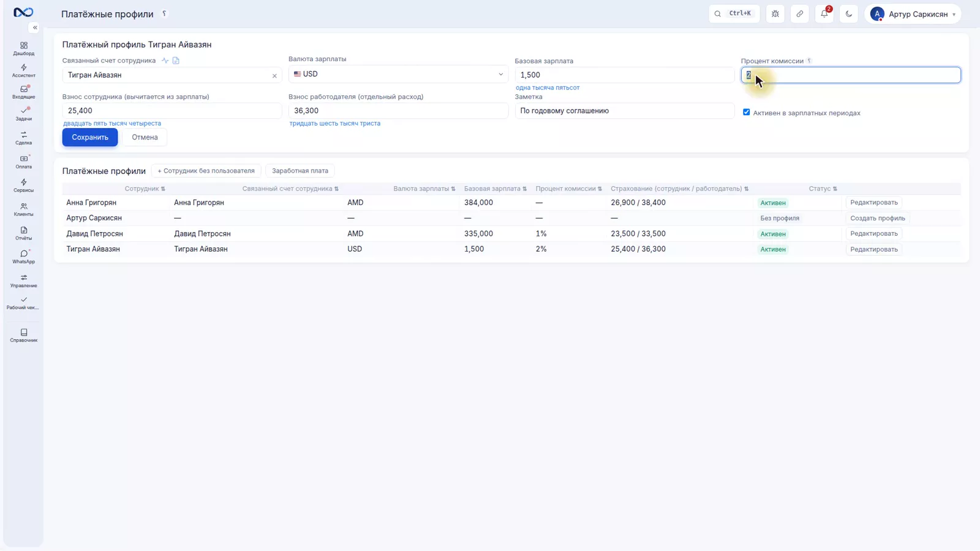
Task: Click the Базовая зарплата input field
Action: [x=624, y=75]
